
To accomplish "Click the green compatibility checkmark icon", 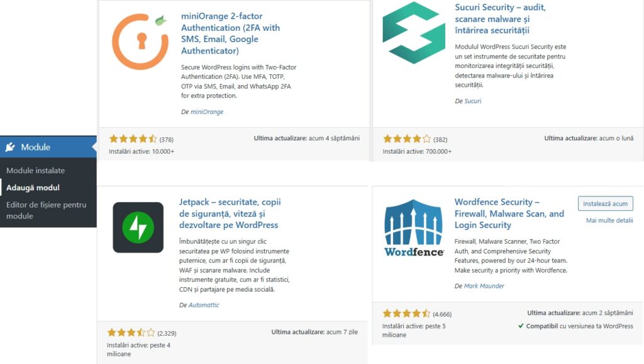I will [521, 326].
